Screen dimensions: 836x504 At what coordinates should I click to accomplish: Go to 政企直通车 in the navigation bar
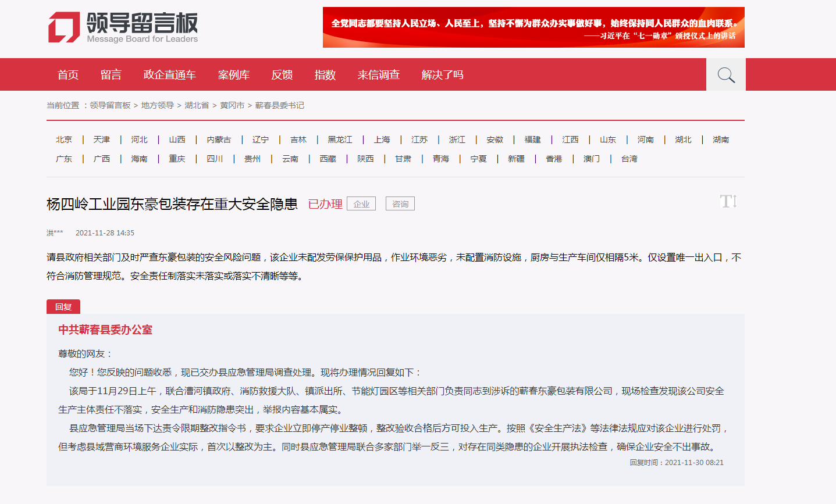pyautogui.click(x=169, y=75)
